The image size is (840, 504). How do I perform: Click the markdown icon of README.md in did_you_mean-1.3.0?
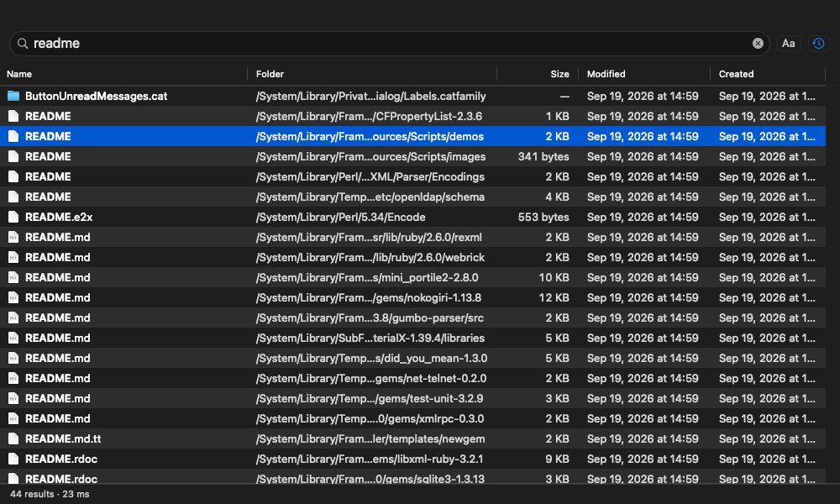coord(13,359)
